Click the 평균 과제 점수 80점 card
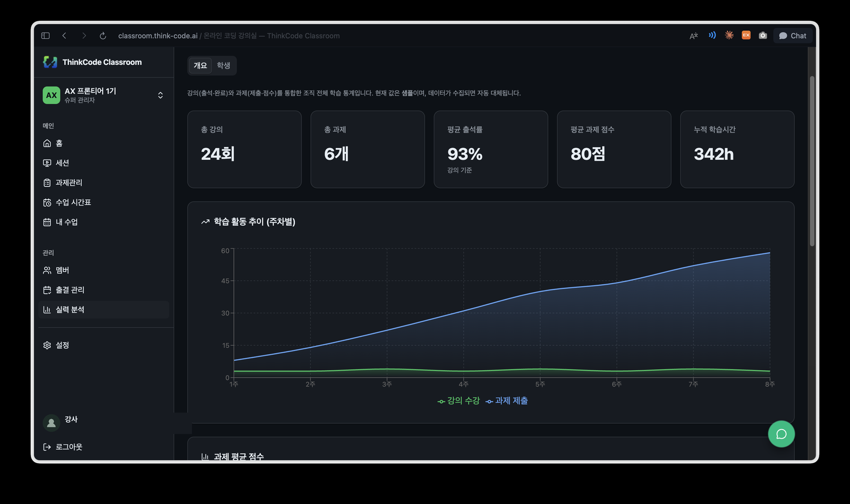850x504 pixels. [614, 149]
